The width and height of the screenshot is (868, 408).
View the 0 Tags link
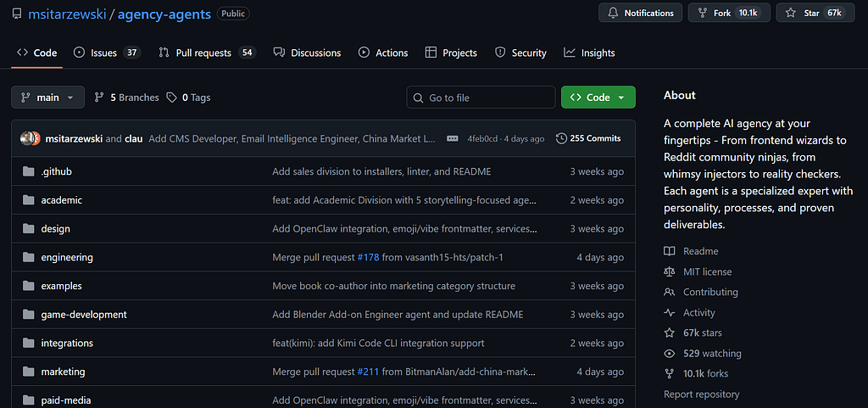point(189,98)
